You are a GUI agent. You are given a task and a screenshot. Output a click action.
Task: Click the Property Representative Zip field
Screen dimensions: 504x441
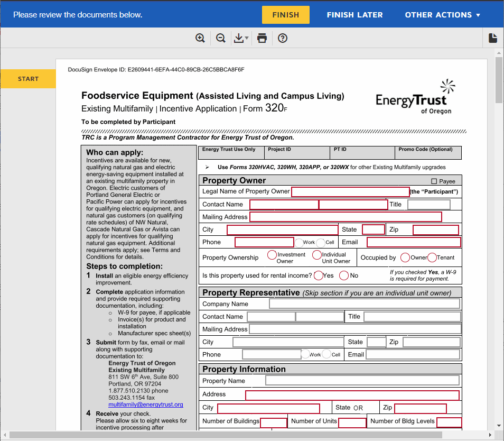(x=431, y=342)
